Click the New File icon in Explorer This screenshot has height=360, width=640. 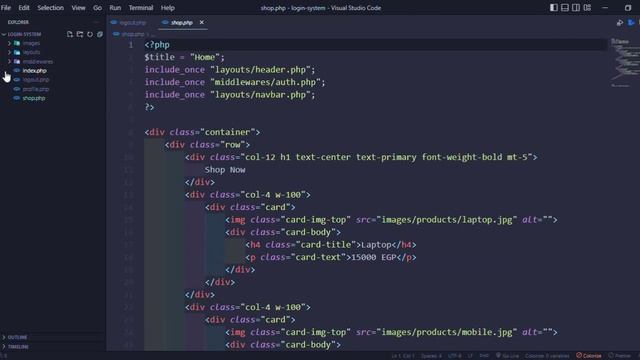[x=70, y=34]
